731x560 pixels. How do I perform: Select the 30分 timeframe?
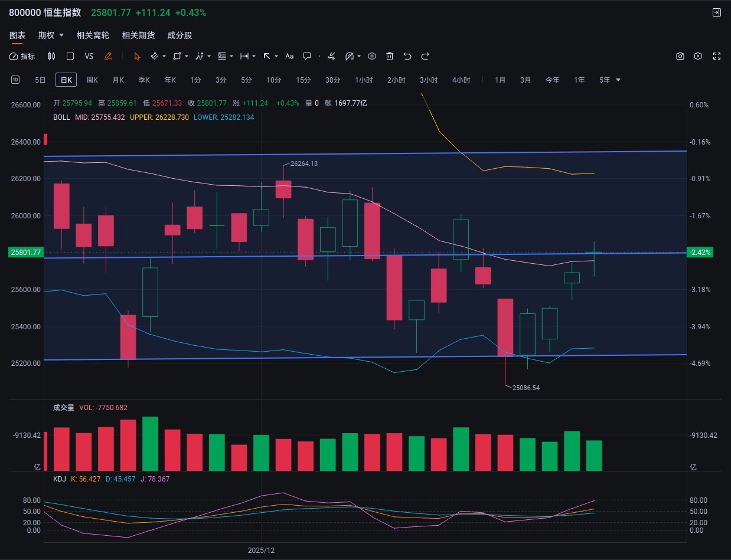[x=332, y=80]
